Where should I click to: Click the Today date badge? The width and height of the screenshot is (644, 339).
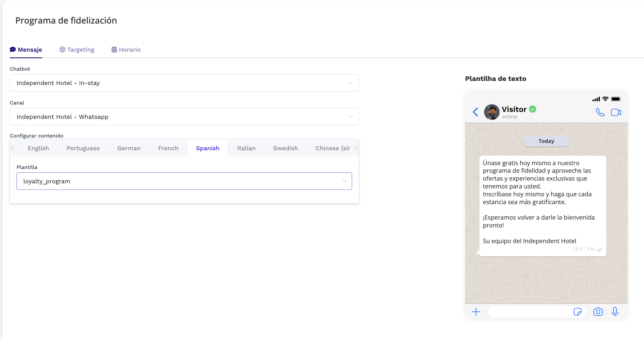click(x=546, y=141)
